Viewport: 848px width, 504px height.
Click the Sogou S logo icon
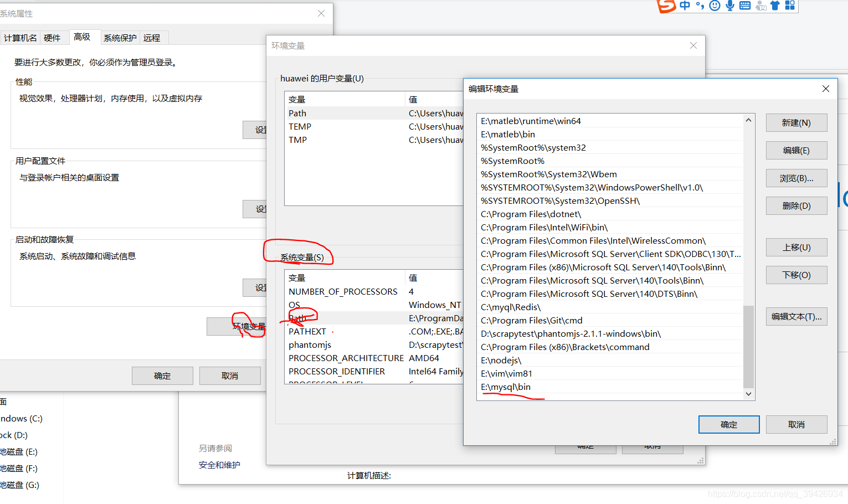[x=666, y=6]
